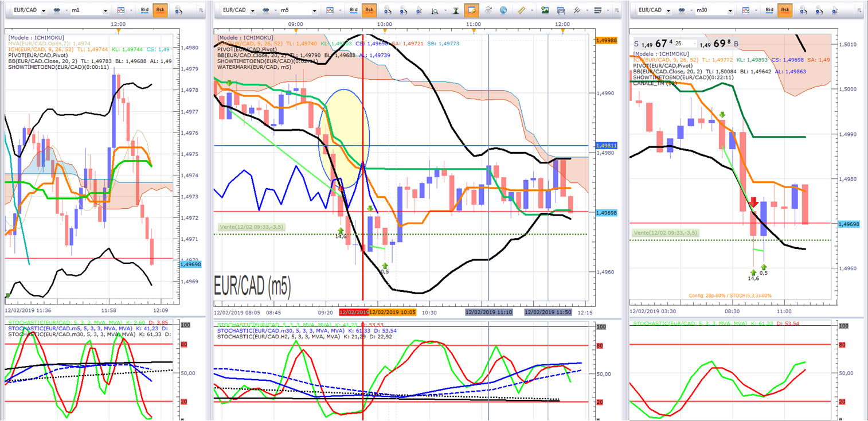Viewport: 868px width, 421px height.
Task: Expand the arrow next to the horizontal lines layout icon
Action: tap(608, 10)
